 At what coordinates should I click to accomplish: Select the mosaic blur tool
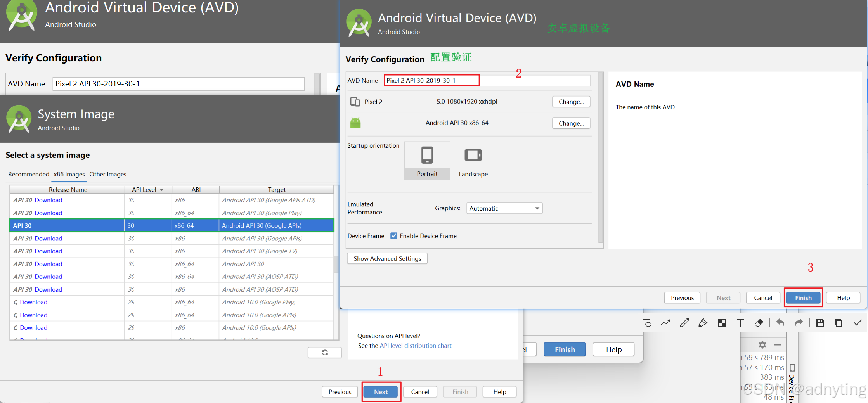pyautogui.click(x=722, y=323)
